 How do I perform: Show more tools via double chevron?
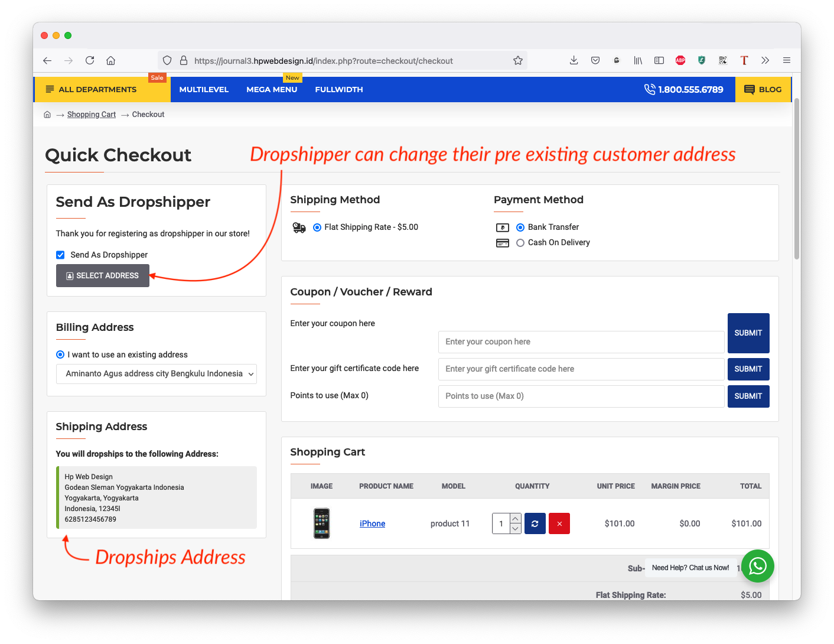[765, 60]
